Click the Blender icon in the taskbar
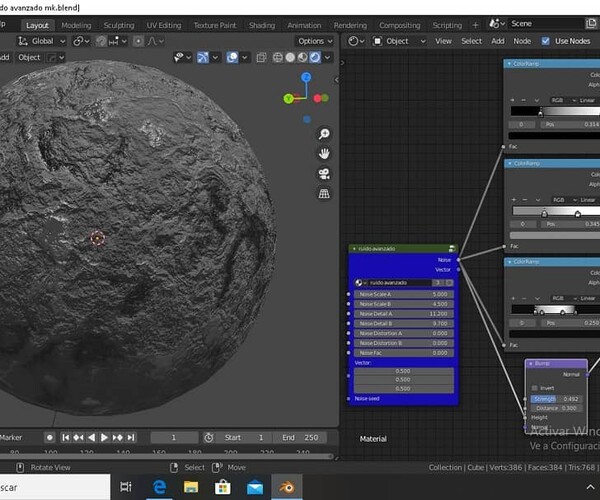This screenshot has height=500, width=600. tap(287, 487)
